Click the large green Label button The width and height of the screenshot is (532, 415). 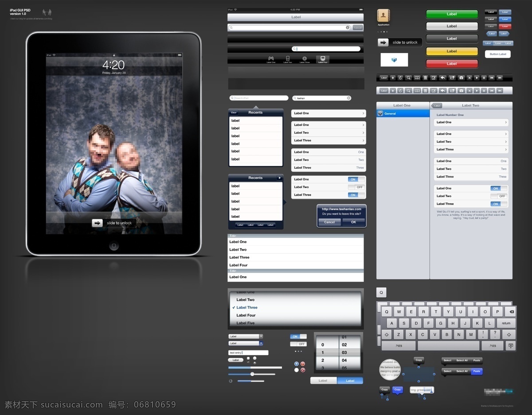452,14
